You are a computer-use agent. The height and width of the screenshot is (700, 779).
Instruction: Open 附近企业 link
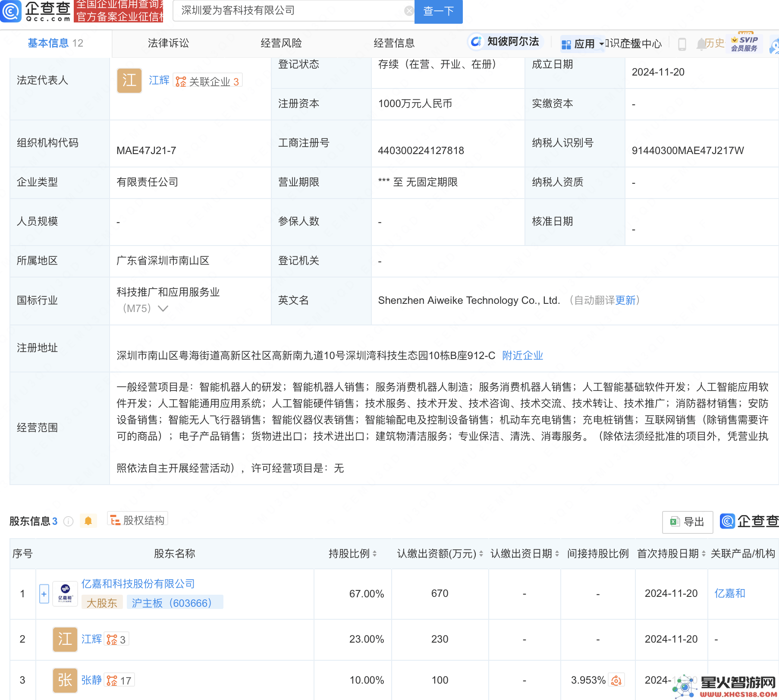[x=522, y=356]
